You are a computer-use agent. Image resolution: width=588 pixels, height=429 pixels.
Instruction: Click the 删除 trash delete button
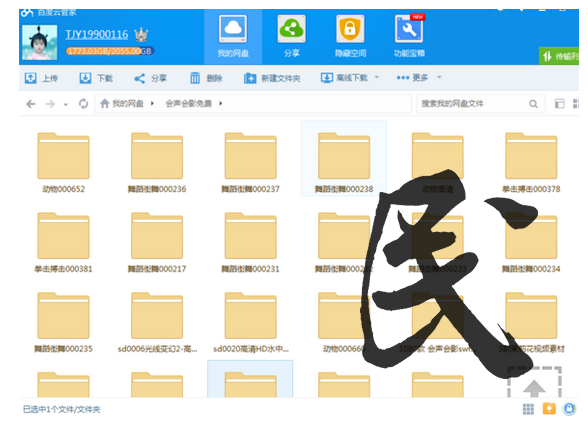[x=206, y=78]
